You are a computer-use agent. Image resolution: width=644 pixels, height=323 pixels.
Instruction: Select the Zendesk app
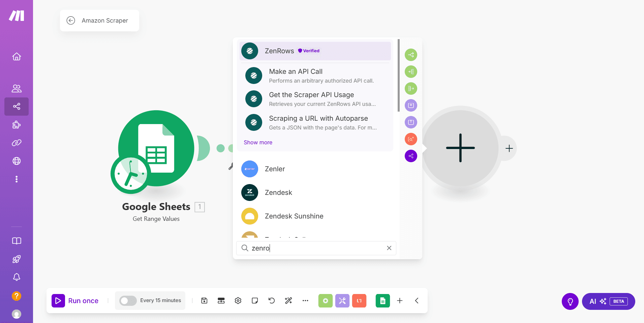pos(315,193)
